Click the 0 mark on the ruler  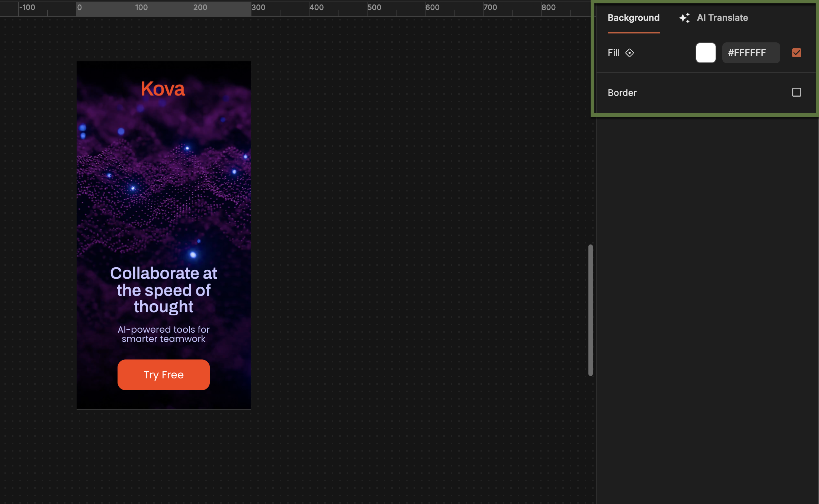(x=79, y=7)
